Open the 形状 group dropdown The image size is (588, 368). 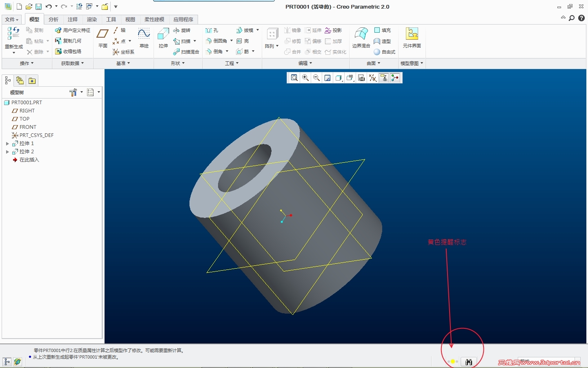tap(178, 63)
